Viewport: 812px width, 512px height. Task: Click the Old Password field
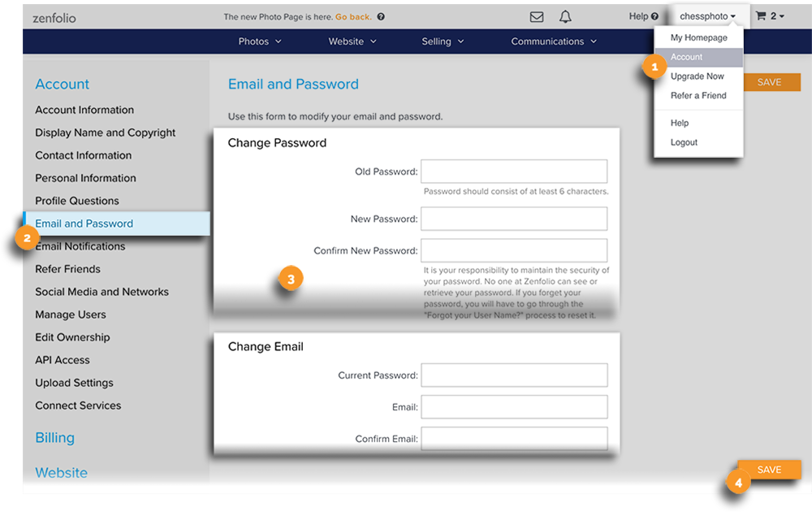(514, 171)
